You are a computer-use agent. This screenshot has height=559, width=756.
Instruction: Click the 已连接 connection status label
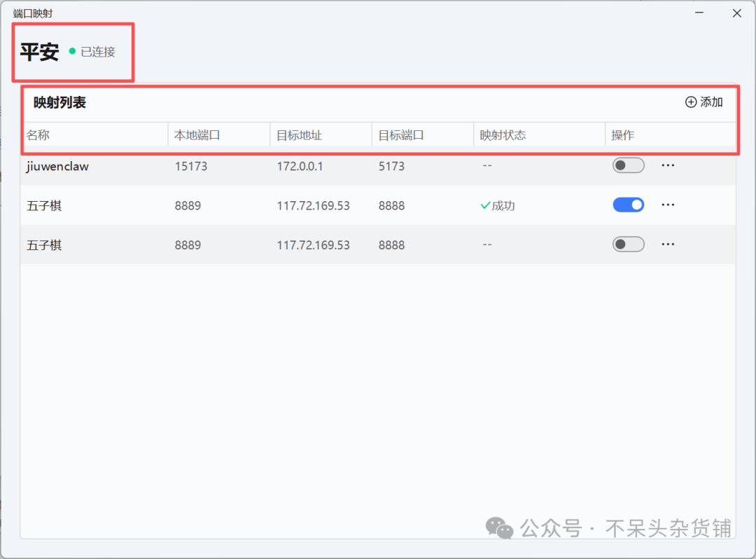(x=98, y=52)
